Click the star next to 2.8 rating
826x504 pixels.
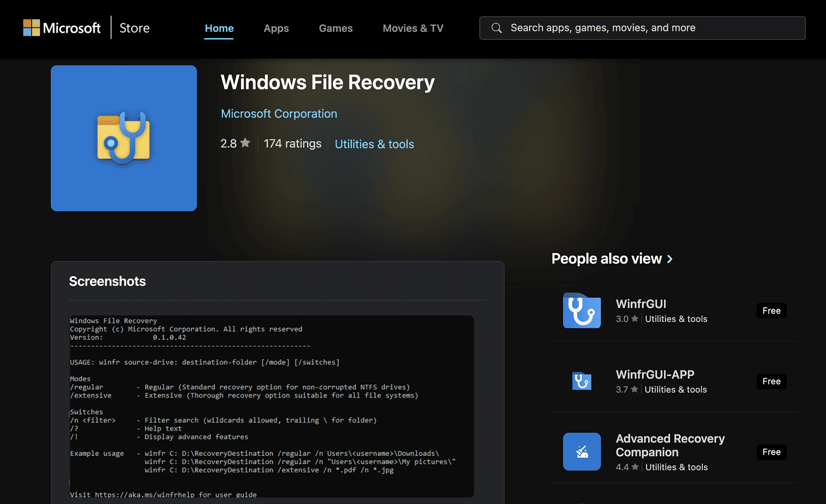(245, 143)
